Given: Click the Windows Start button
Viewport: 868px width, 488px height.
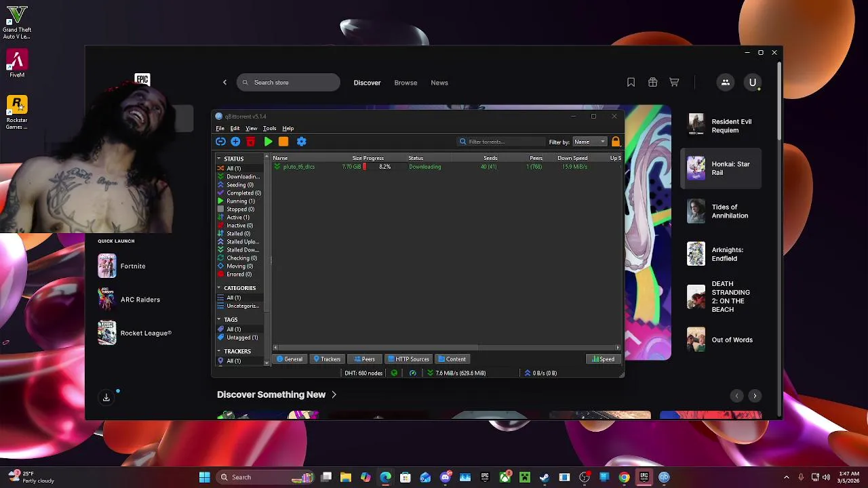Looking at the screenshot, I should coord(204,477).
